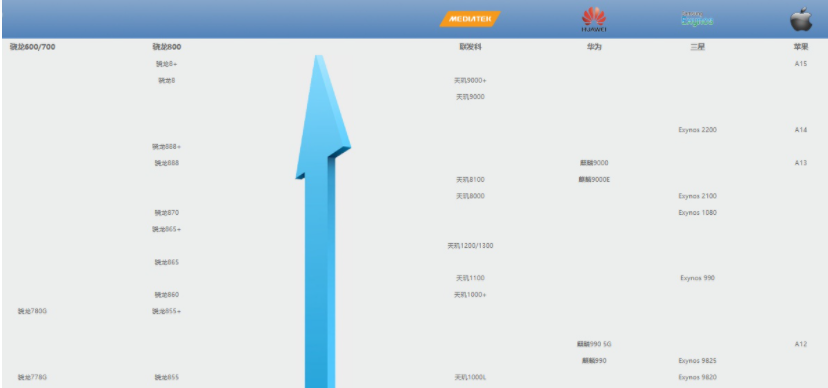Click the 天玑1000+ entry
The width and height of the screenshot is (828, 388).
[470, 295]
